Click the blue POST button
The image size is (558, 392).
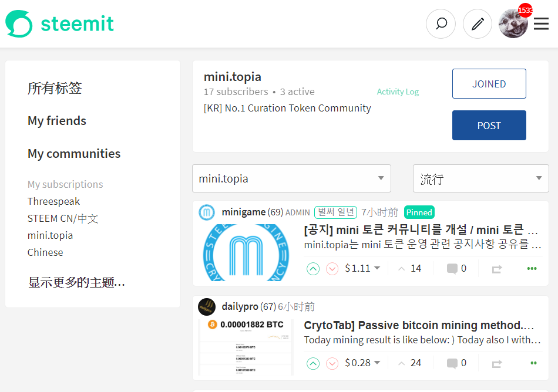pyautogui.click(x=489, y=125)
